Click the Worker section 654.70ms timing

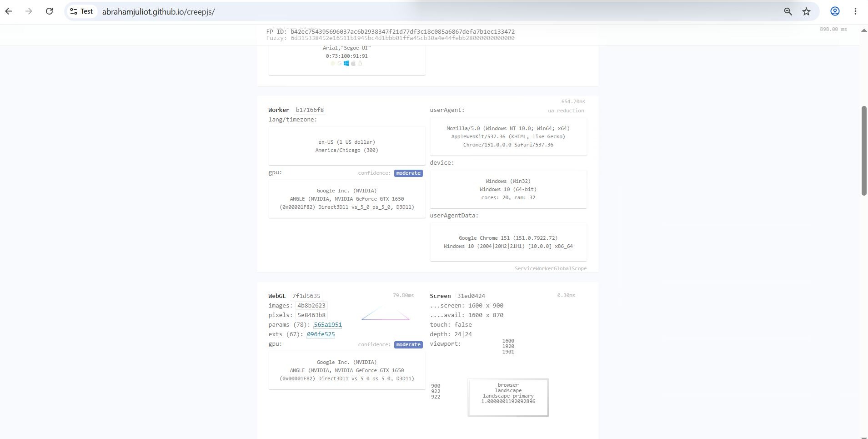[x=573, y=101]
